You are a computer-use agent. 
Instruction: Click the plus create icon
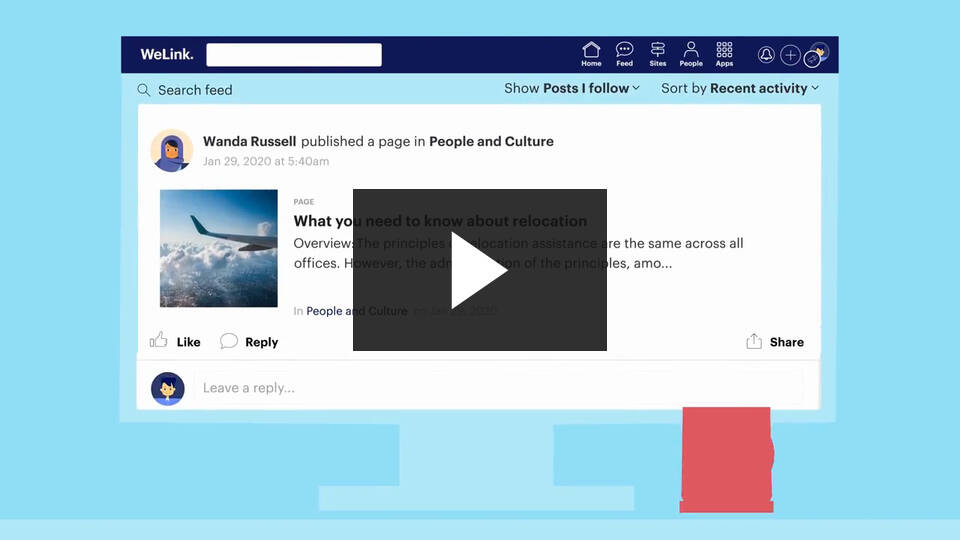(x=790, y=55)
